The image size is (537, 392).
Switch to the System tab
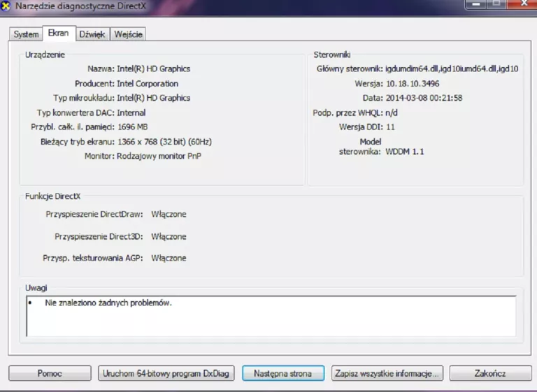(26, 34)
